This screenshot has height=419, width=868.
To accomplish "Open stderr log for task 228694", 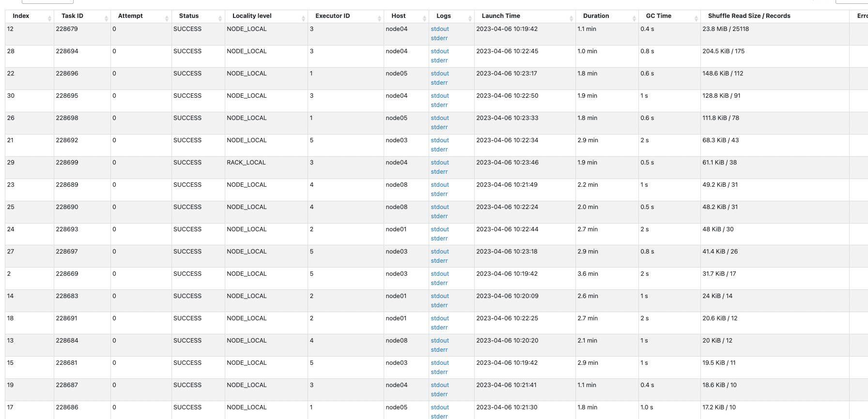I will click(439, 60).
